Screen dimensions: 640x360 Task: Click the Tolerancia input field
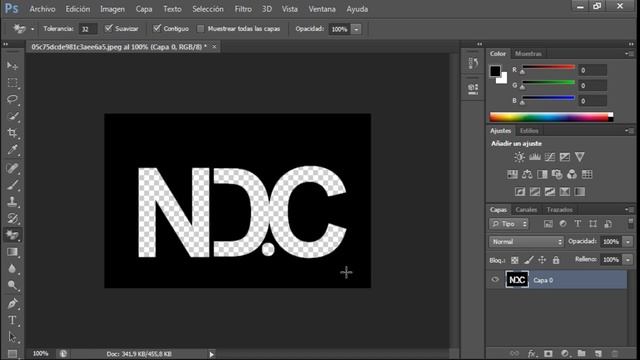click(x=88, y=29)
